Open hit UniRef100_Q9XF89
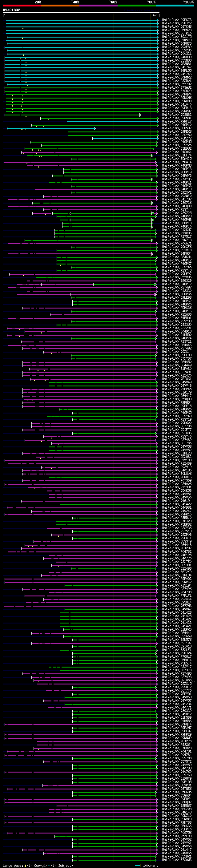The image size is (197, 868). pyautogui.click(x=177, y=47)
